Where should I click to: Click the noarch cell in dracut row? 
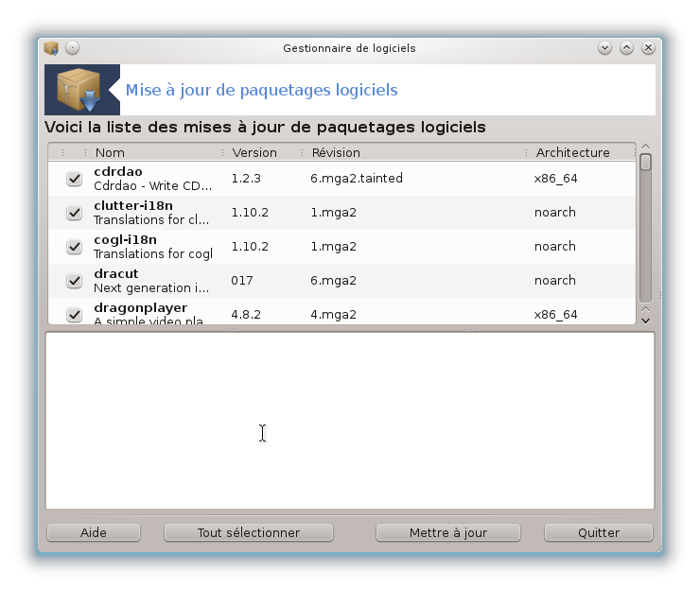pyautogui.click(x=555, y=280)
